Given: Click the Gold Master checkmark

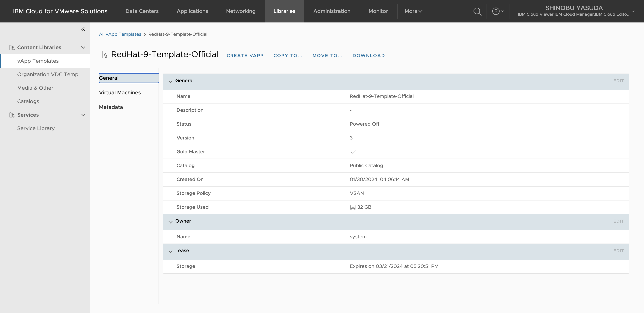Looking at the screenshot, I should (353, 152).
